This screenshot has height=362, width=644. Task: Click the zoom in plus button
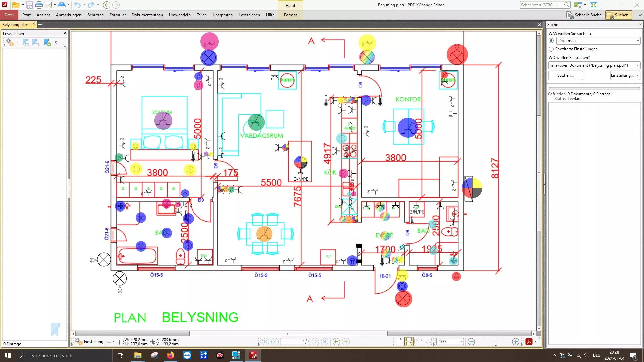tap(516, 342)
